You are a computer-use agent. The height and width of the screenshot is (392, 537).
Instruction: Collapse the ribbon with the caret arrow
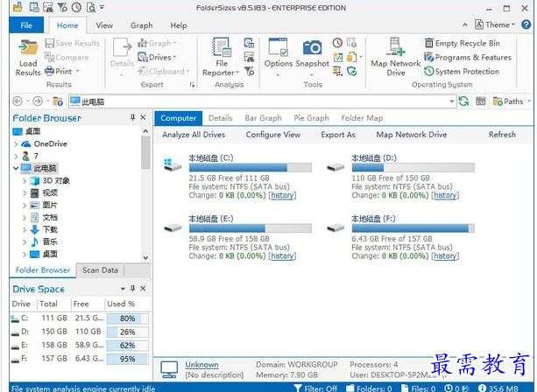click(465, 24)
